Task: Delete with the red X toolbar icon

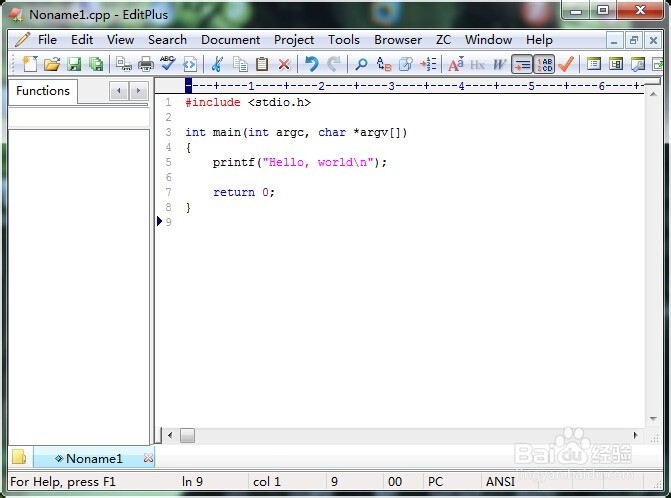Action: tap(284, 64)
